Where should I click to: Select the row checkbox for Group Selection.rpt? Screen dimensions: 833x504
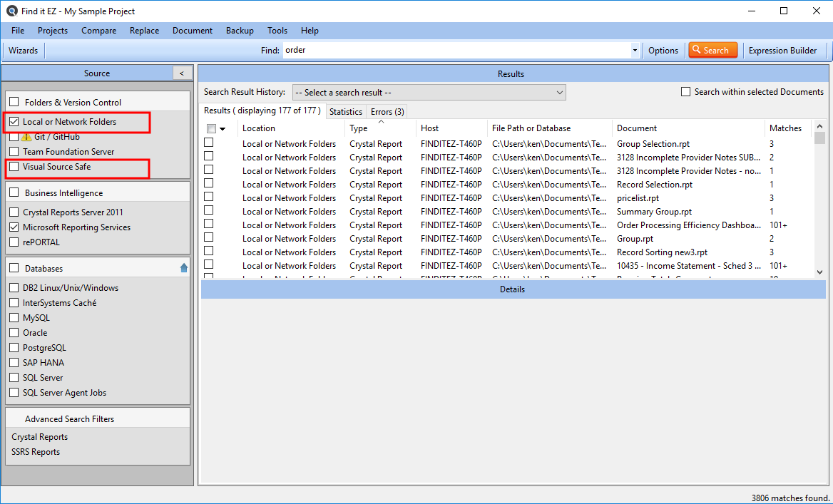coord(209,143)
